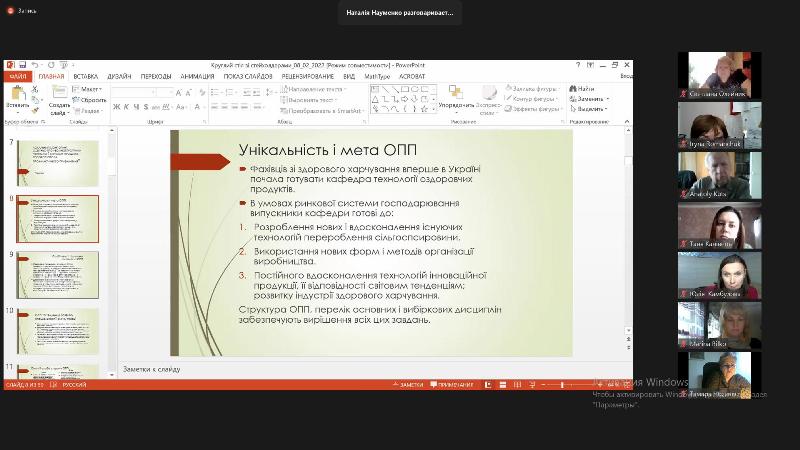Click the Save icon in quick access toolbar
The image size is (800, 450).
click(22, 64)
